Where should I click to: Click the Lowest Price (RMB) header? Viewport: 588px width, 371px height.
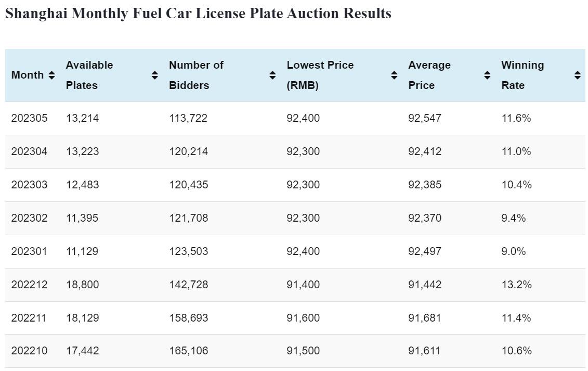(x=320, y=75)
